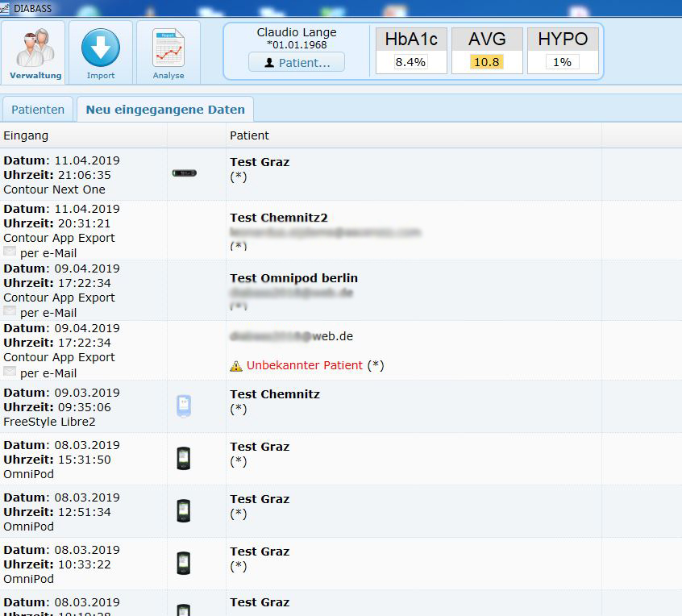682x616 pixels.
Task: Click the FreeStyle Libre2 device text
Action: tap(49, 422)
